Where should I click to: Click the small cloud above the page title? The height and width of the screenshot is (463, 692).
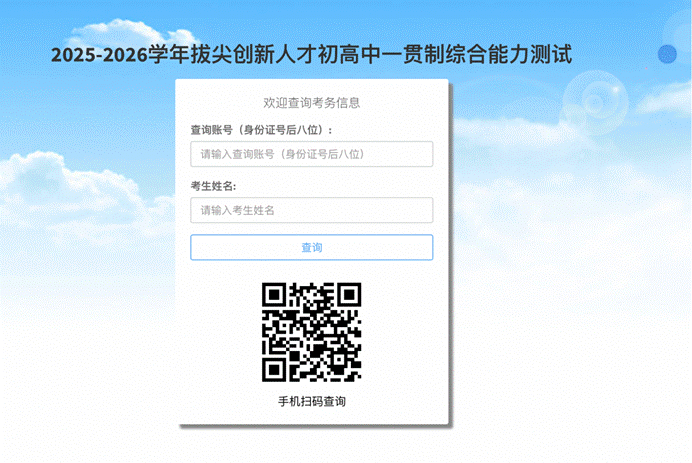pyautogui.click(x=132, y=32)
